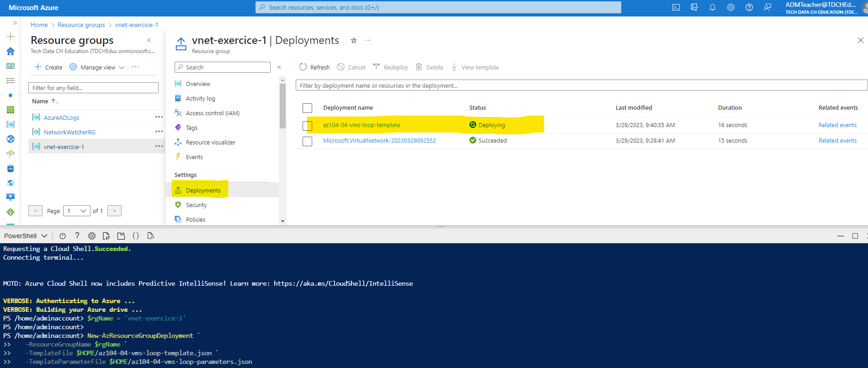
Task: Collapse the Resource groups panel
Action: tap(149, 40)
